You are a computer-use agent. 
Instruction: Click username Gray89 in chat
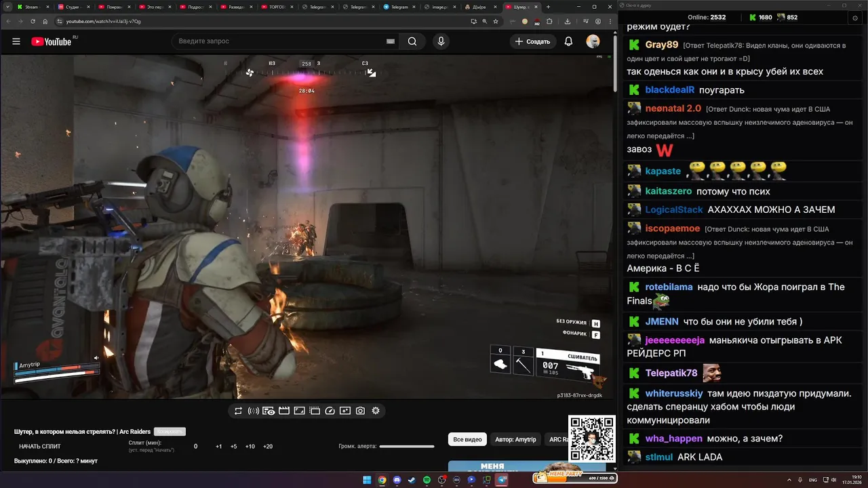pos(662,45)
